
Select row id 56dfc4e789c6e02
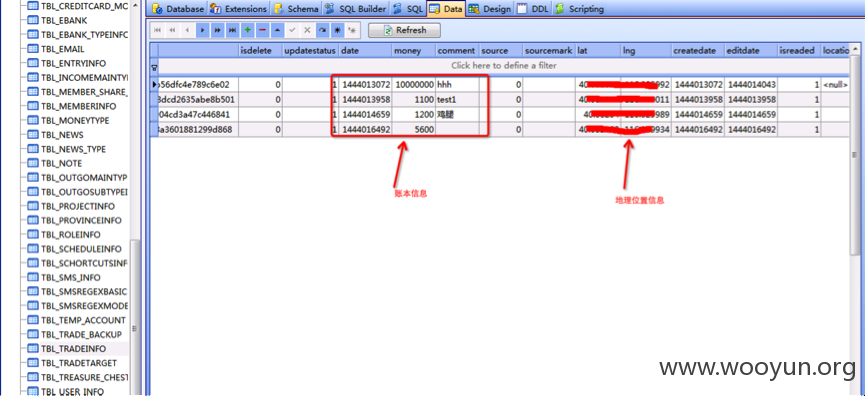(x=198, y=85)
